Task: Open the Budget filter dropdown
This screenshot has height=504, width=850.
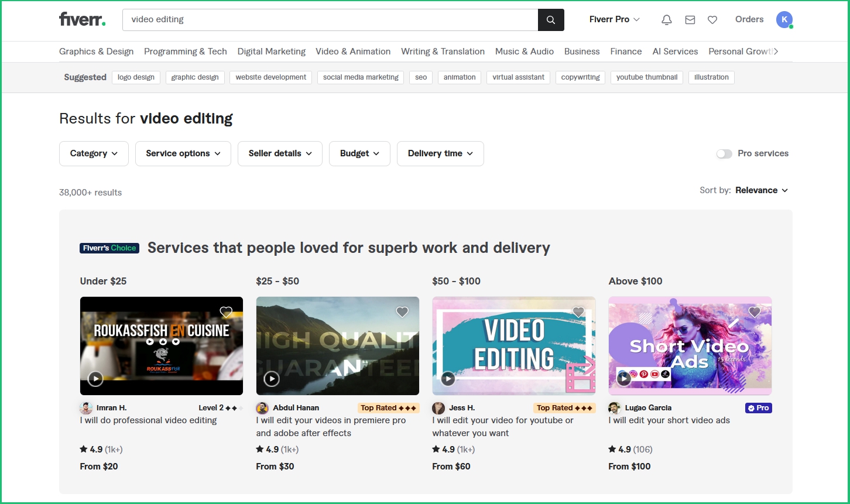Action: tap(359, 153)
